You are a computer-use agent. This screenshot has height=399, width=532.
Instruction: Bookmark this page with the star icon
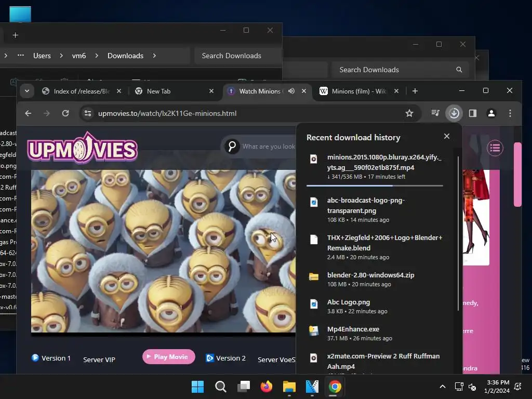[409, 113]
